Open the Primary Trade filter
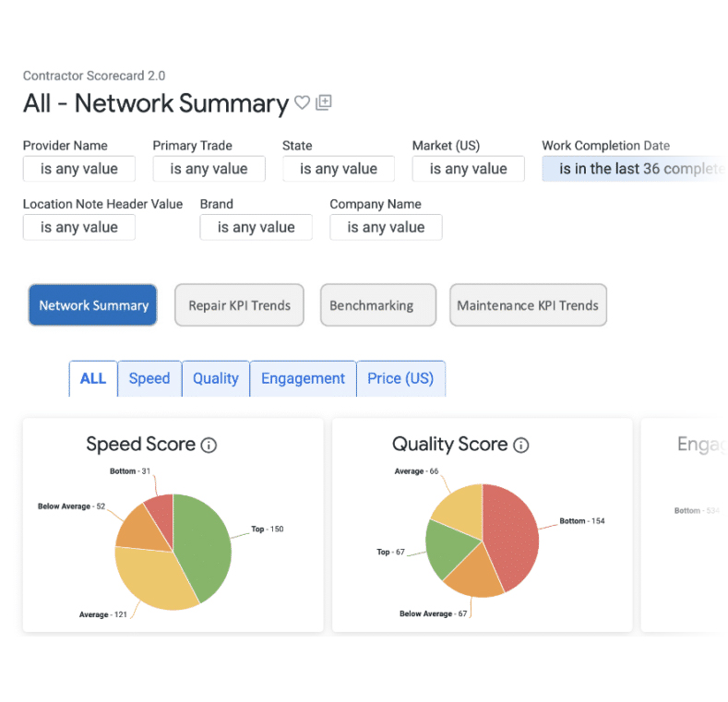728x702 pixels. [209, 169]
